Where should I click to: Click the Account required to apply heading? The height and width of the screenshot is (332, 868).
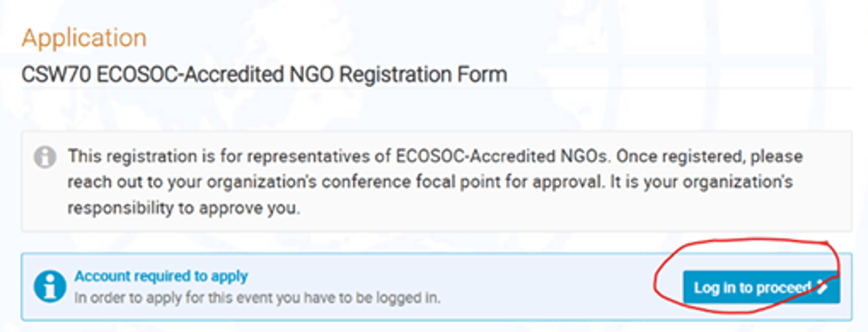(x=161, y=276)
